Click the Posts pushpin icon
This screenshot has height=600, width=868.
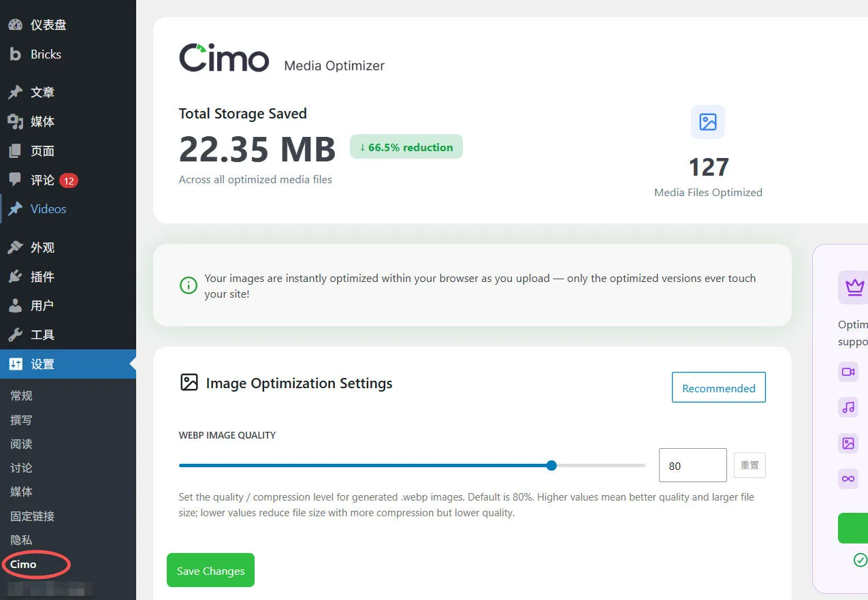[x=15, y=93]
